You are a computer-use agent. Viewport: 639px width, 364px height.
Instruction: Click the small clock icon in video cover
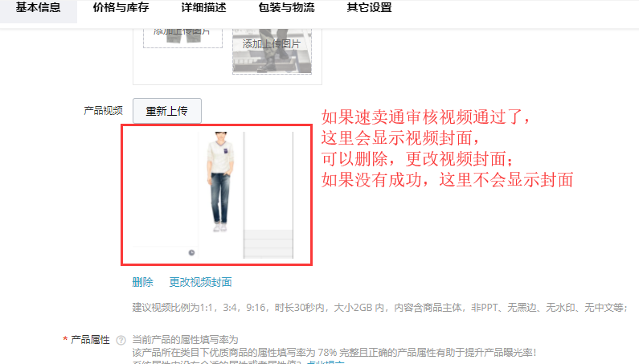(x=191, y=253)
